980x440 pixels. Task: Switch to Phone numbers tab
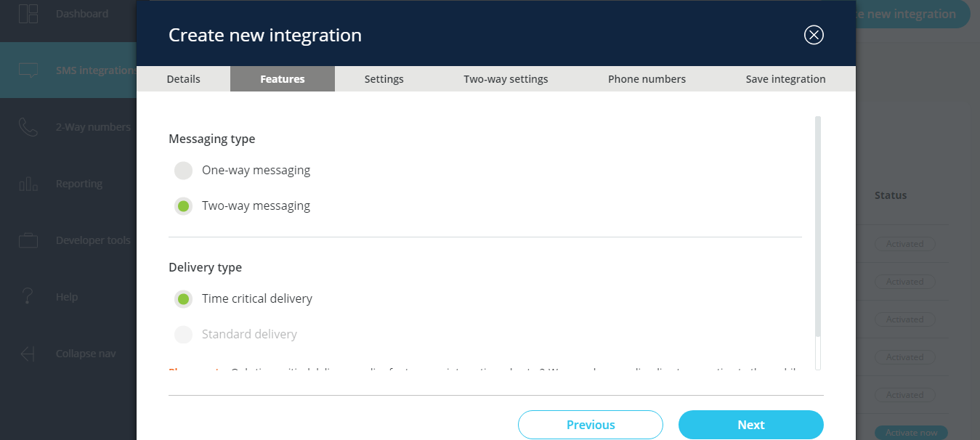pyautogui.click(x=647, y=79)
